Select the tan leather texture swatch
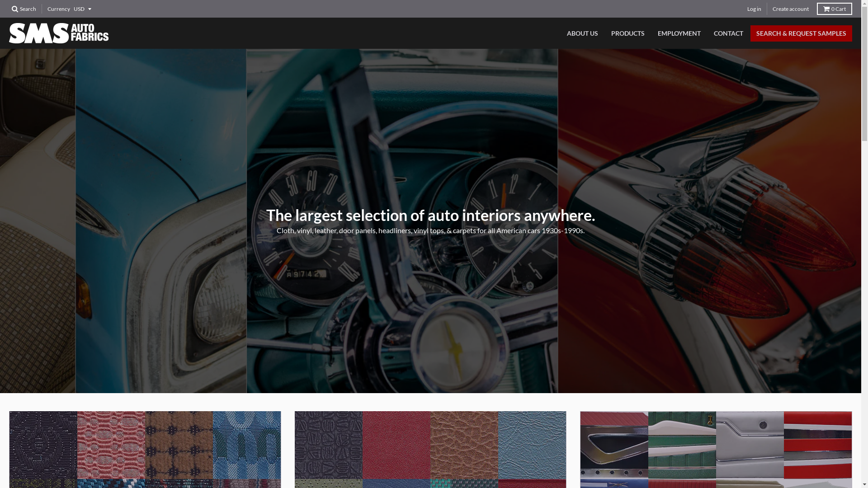The width and height of the screenshot is (868, 488). (x=464, y=445)
